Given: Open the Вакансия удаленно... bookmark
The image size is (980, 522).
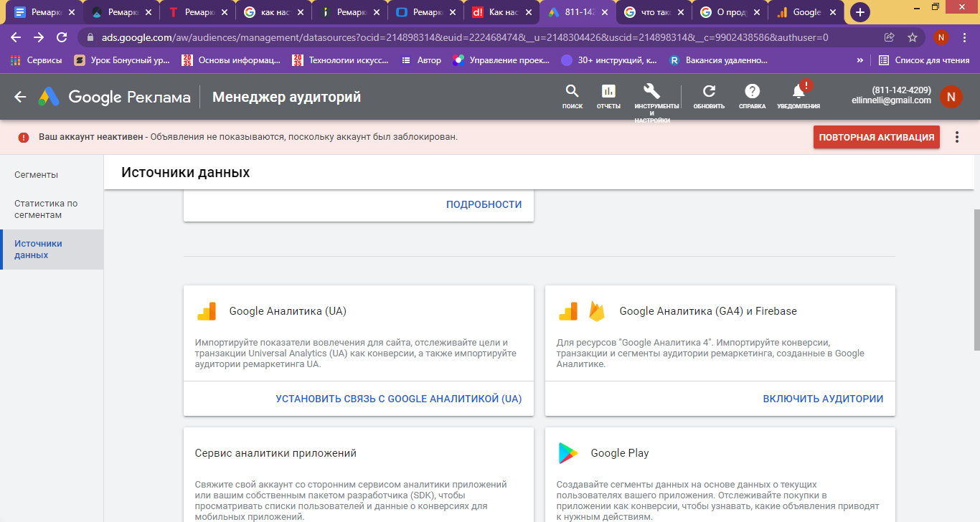Looking at the screenshot, I should [x=718, y=60].
